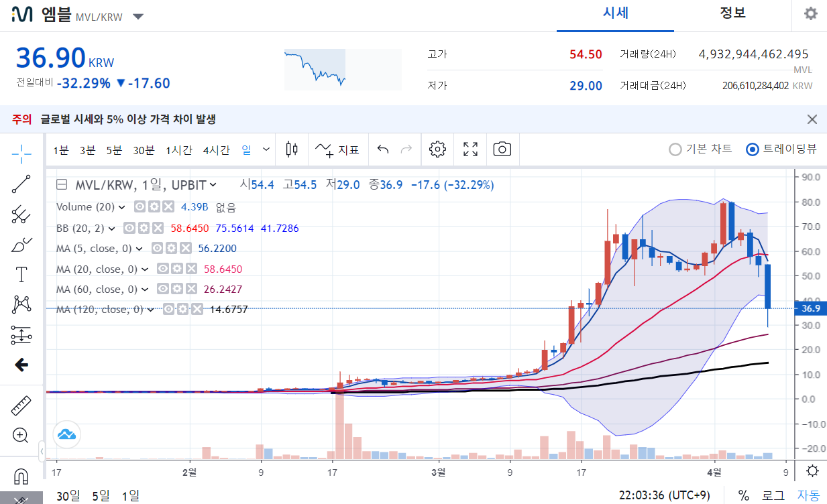Hide the MA (60, close, 0) line
The width and height of the screenshot is (827, 504).
[x=163, y=289]
